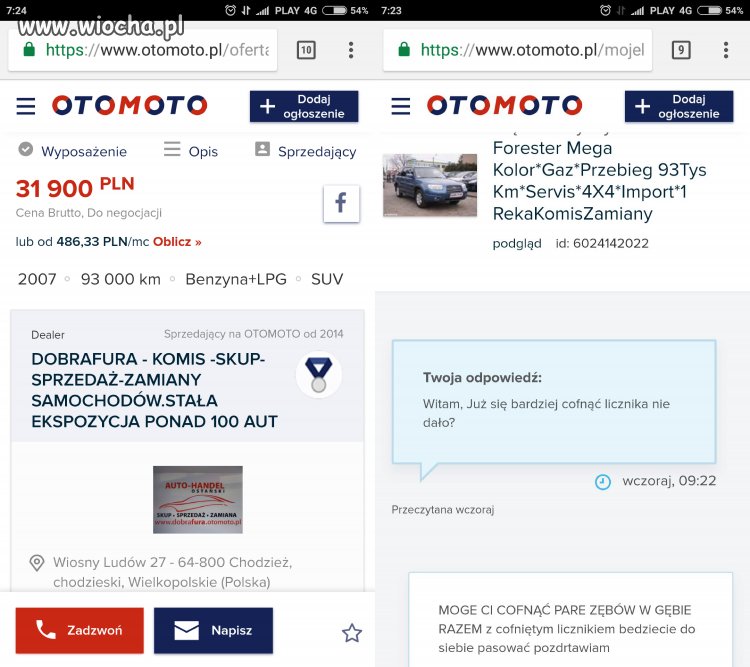Tap the alarm icon in left status bar
Screen dimensions: 750x667
[x=230, y=10]
